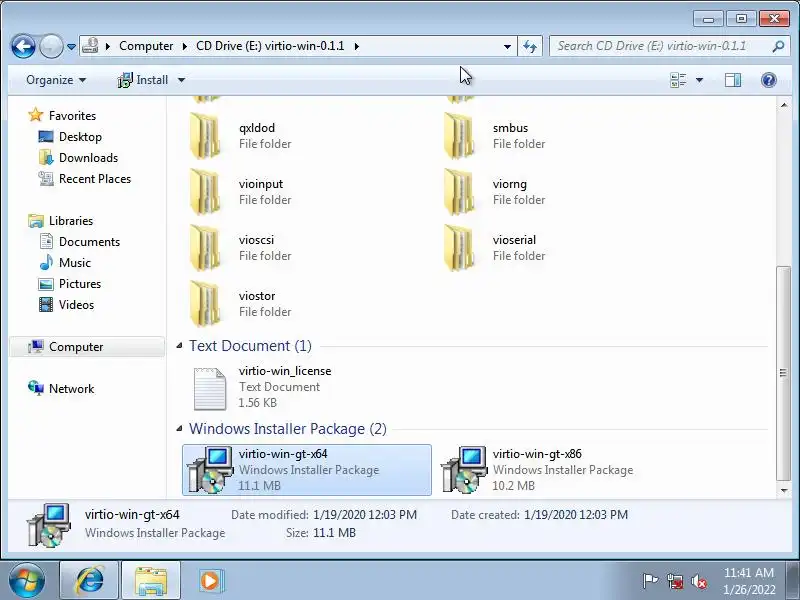Expand arrow after CD Drive breadcrumb
The width and height of the screenshot is (800, 600).
click(357, 46)
